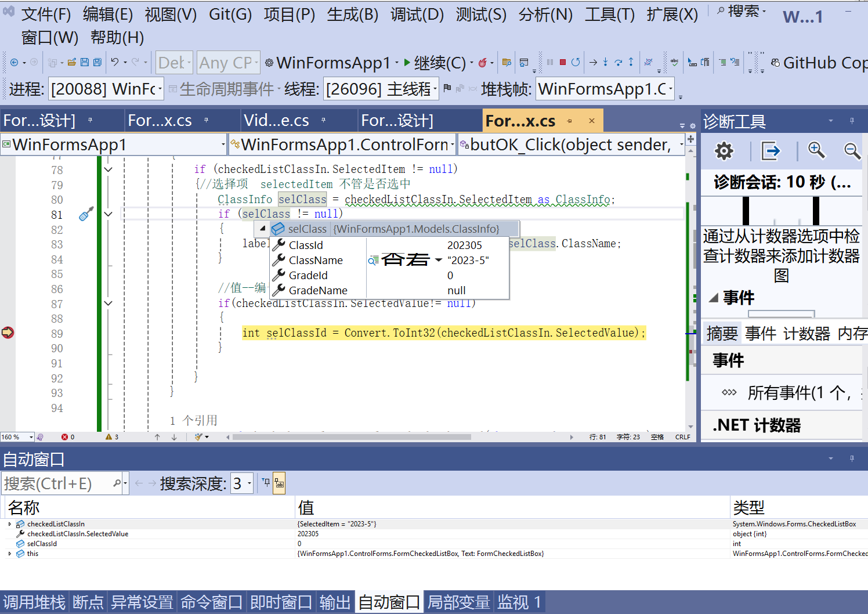The width and height of the screenshot is (868, 614).
Task: Switch to the 局部变量 tab
Action: pos(458,602)
